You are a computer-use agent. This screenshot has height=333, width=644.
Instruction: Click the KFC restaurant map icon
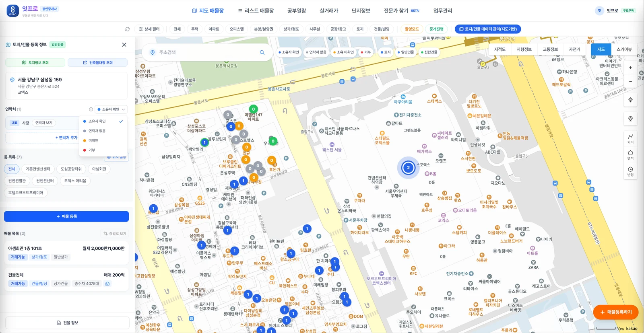(413, 268)
